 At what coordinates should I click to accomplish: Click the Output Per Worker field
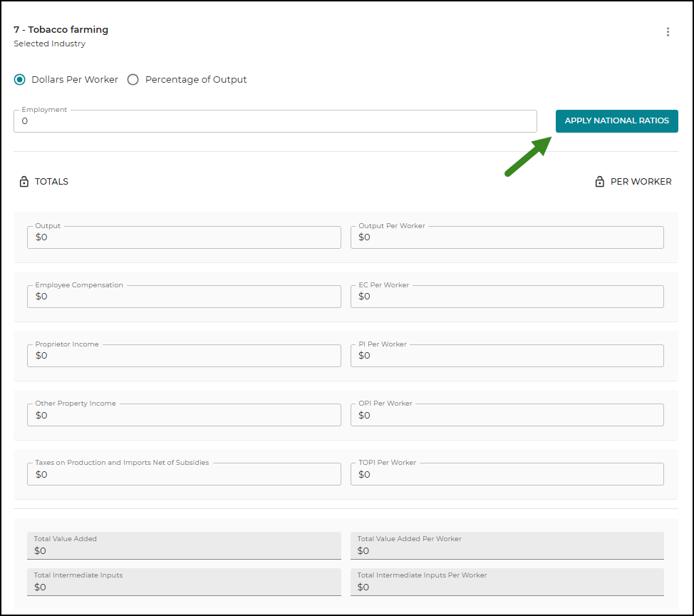tap(507, 237)
